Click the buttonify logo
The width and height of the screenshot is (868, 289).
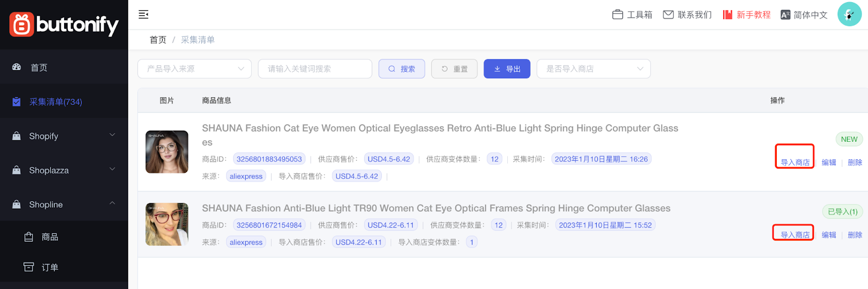tap(64, 24)
